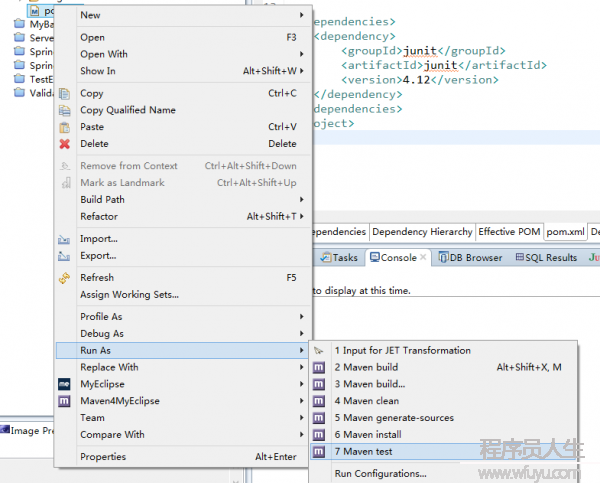Expand the Compare With submenu
600x483 pixels.
point(302,434)
